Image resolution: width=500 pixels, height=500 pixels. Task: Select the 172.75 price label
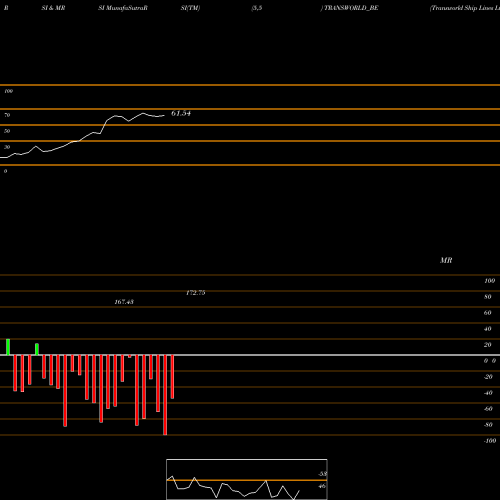click(196, 293)
